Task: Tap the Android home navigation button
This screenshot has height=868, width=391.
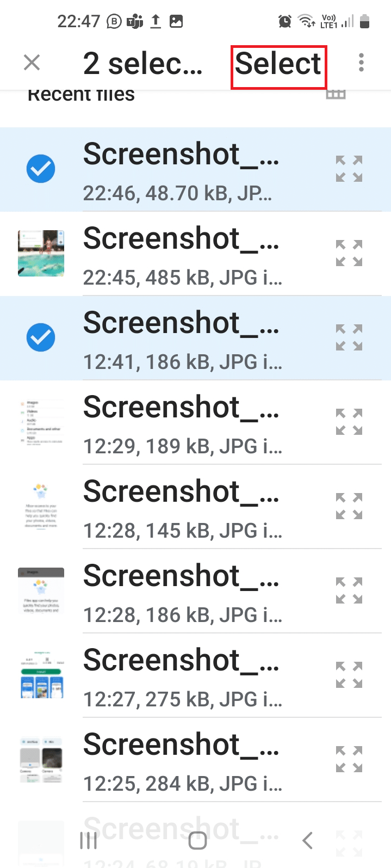Action: pos(197,841)
